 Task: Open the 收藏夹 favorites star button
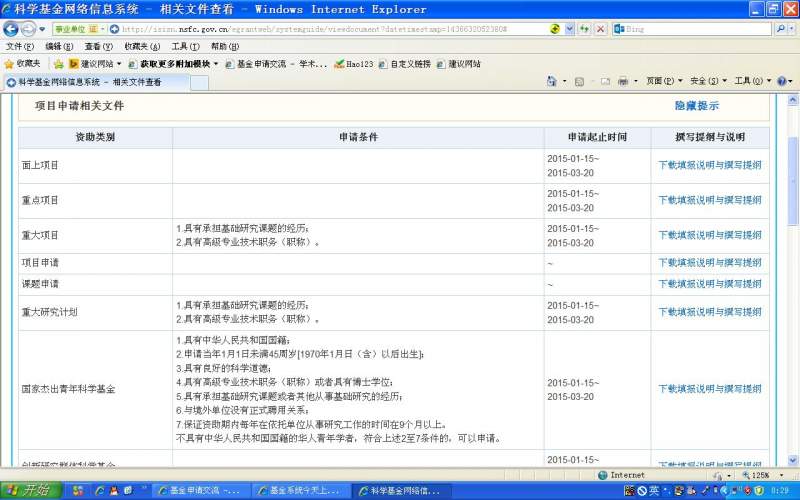(22, 64)
